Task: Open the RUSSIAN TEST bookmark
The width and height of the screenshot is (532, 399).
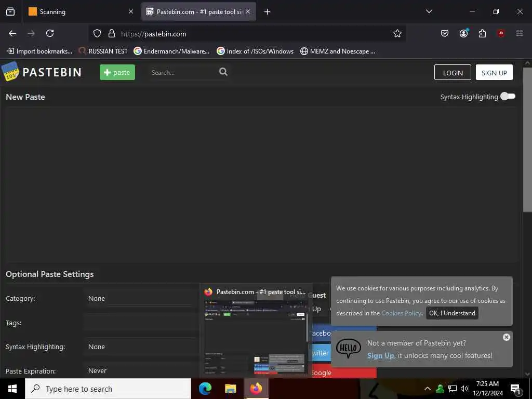Action: tap(103, 51)
